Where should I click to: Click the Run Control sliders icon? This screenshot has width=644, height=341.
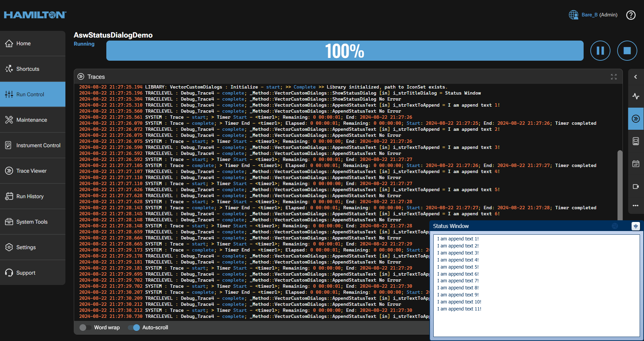[x=9, y=95]
